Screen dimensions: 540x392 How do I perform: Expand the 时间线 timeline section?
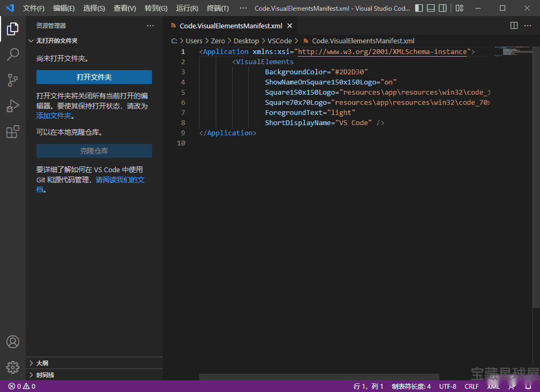[94, 375]
